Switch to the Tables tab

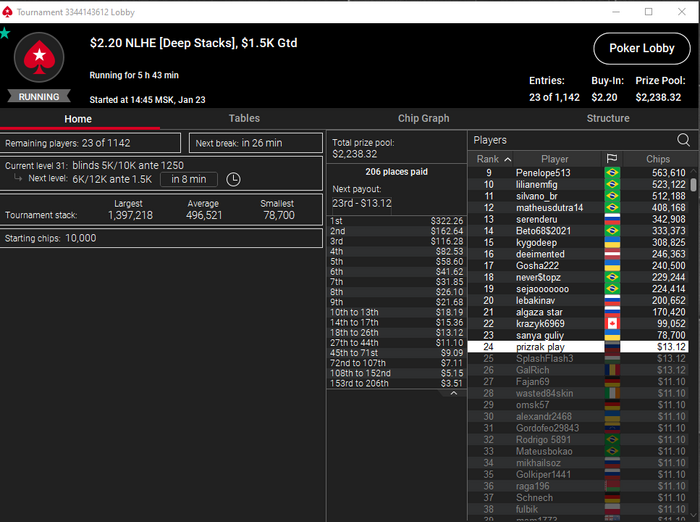click(244, 118)
